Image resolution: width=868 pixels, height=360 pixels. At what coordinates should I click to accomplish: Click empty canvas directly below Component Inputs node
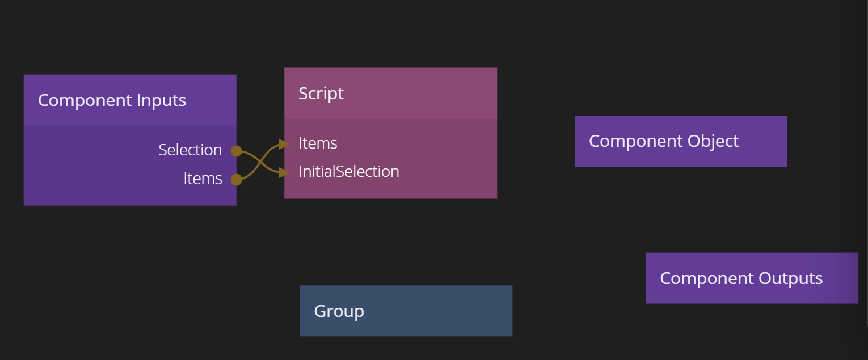(129, 255)
